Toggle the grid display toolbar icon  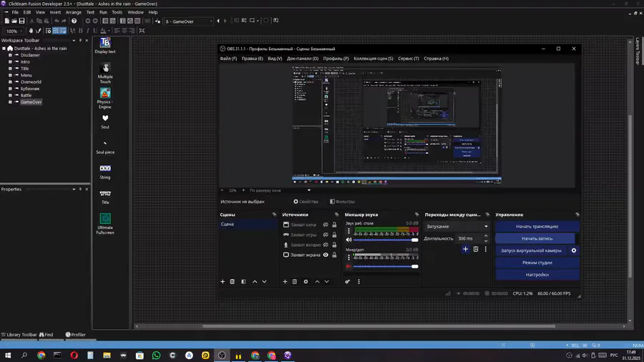[x=55, y=31]
